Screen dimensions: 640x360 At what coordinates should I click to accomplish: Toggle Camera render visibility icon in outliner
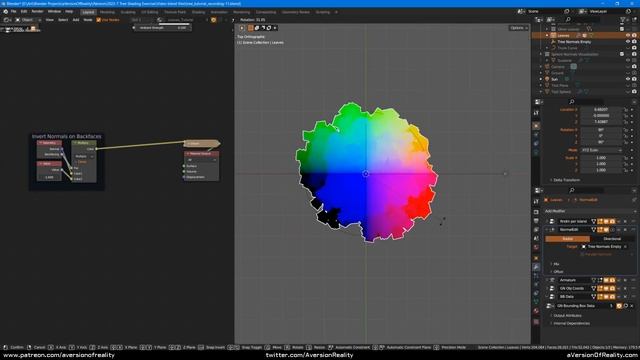click(634, 67)
